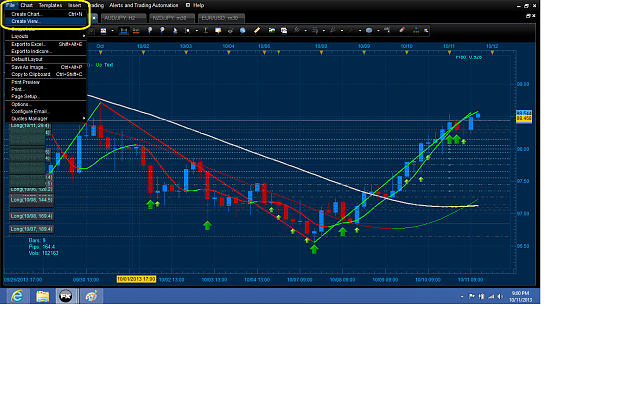Open Internet Explorer from the taskbar
The width and height of the screenshot is (625, 414).
pos(17,296)
